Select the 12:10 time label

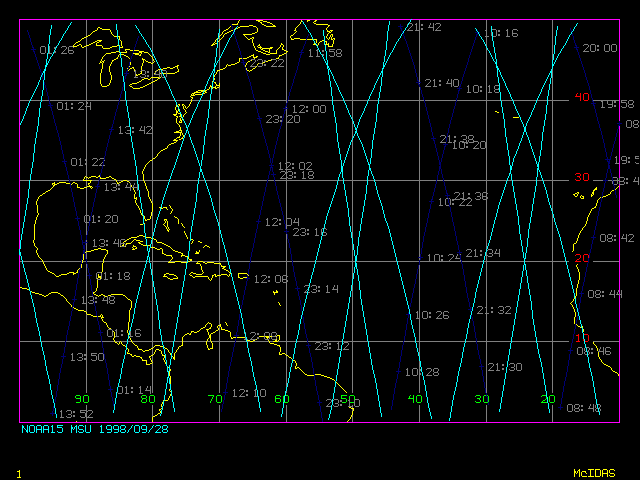pyautogui.click(x=249, y=393)
